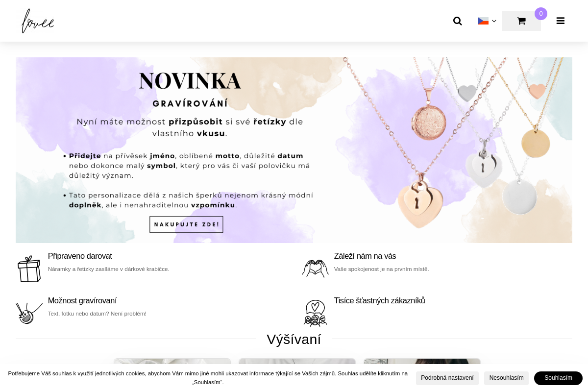Expand the Czech flag language dropdown
The image size is (588, 392).
[487, 21]
